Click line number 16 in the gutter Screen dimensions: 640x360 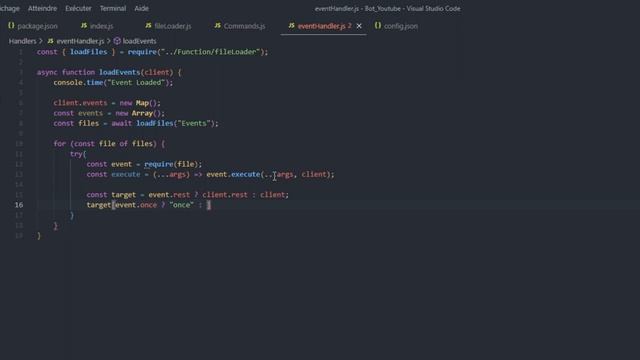[x=19, y=205]
